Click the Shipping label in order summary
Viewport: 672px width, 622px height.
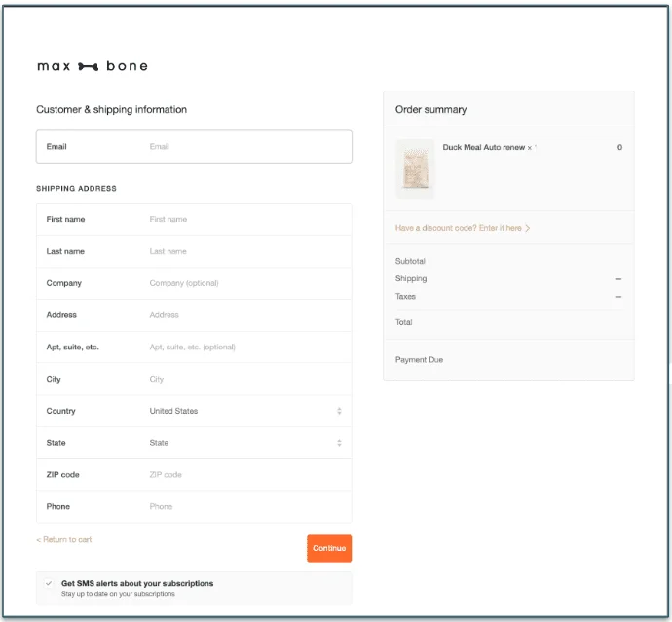[411, 278]
